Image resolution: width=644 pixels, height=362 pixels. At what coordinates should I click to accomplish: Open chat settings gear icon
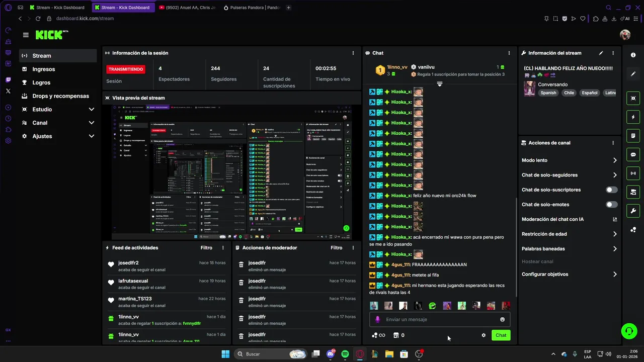coord(484,335)
